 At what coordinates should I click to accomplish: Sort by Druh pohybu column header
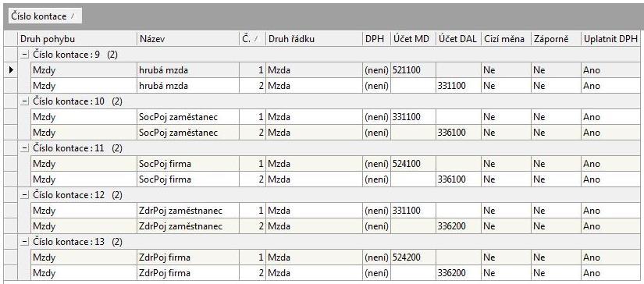(77, 39)
